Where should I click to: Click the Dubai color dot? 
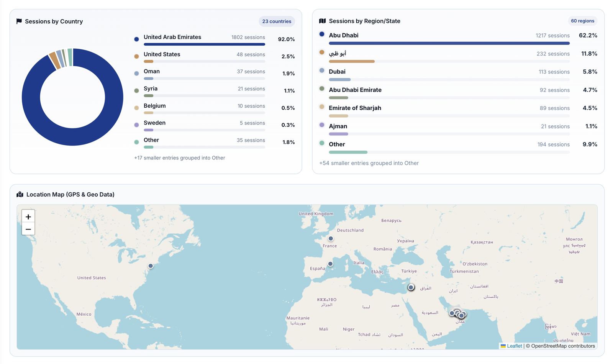(x=322, y=71)
